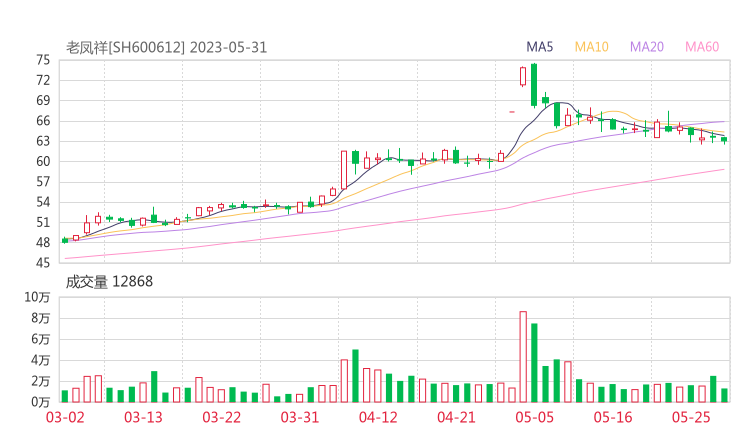Click the 05-16 date axis label
Image resolution: width=740 pixels, height=440 pixels.
coord(613,417)
